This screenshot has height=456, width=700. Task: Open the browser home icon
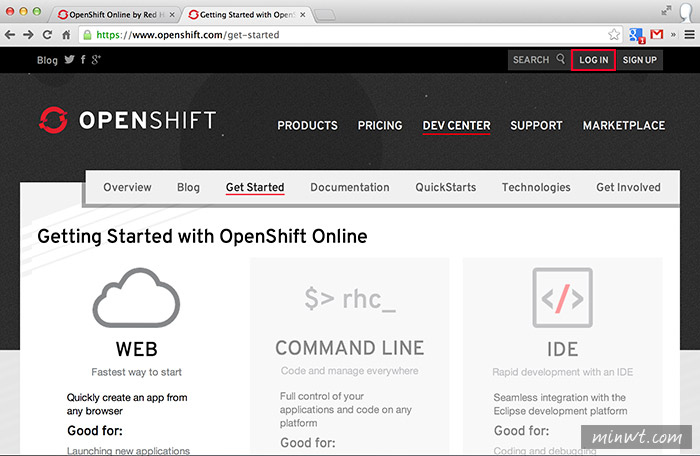[x=66, y=35]
